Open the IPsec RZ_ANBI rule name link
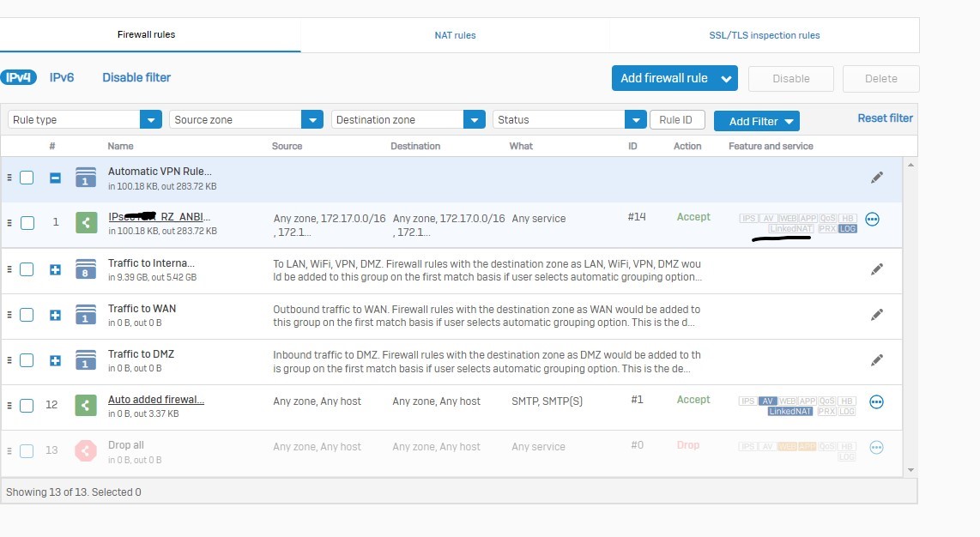Viewport: 980px width, 537px height. [x=160, y=217]
